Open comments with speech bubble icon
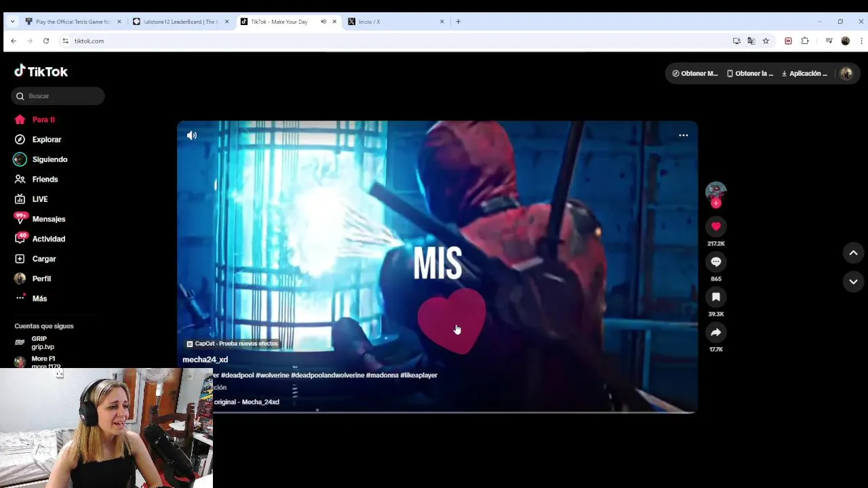This screenshot has width=868, height=488. (716, 262)
